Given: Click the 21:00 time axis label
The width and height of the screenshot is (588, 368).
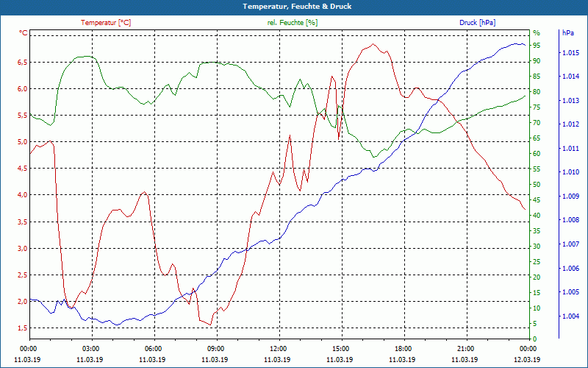Looking at the screenshot, I should pos(465,348).
